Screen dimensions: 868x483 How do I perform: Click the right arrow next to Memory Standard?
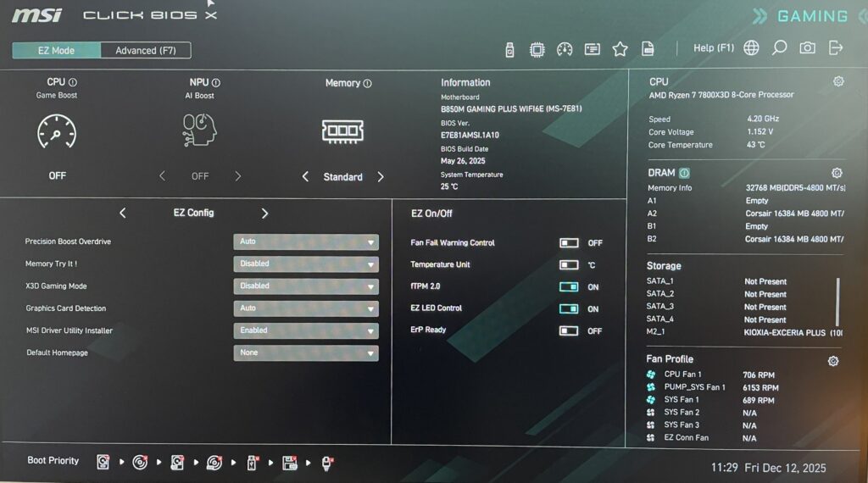381,177
